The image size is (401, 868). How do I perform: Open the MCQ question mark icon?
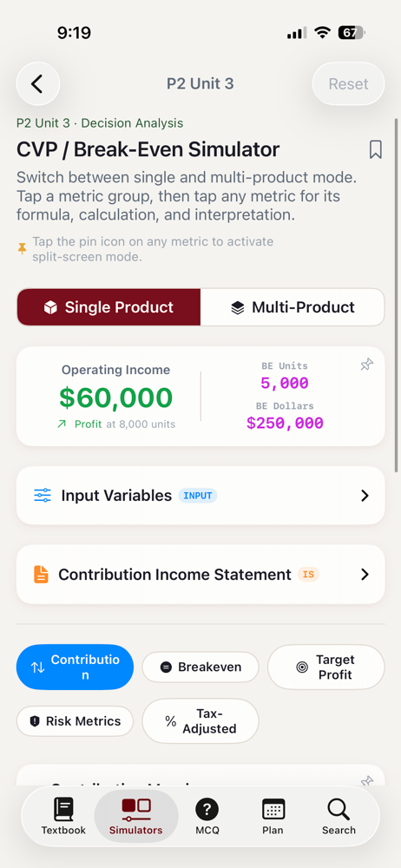click(207, 809)
